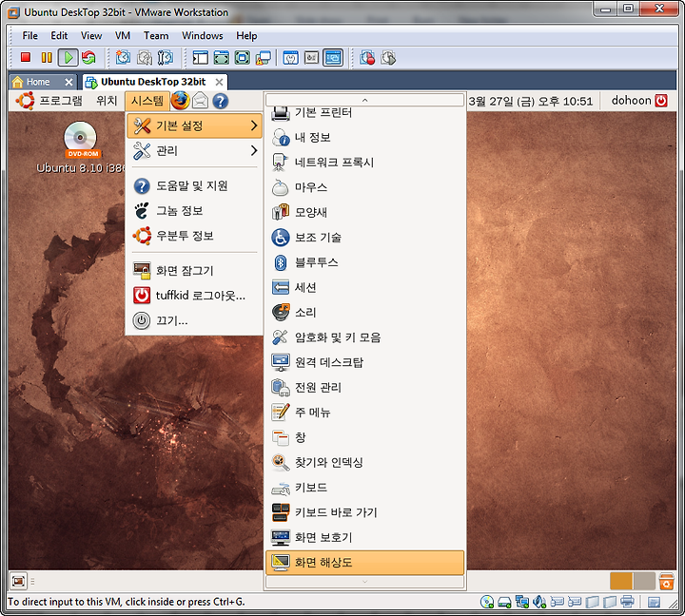The height and width of the screenshot is (616, 685).
Task: Close the Home tab
Action: [68, 82]
